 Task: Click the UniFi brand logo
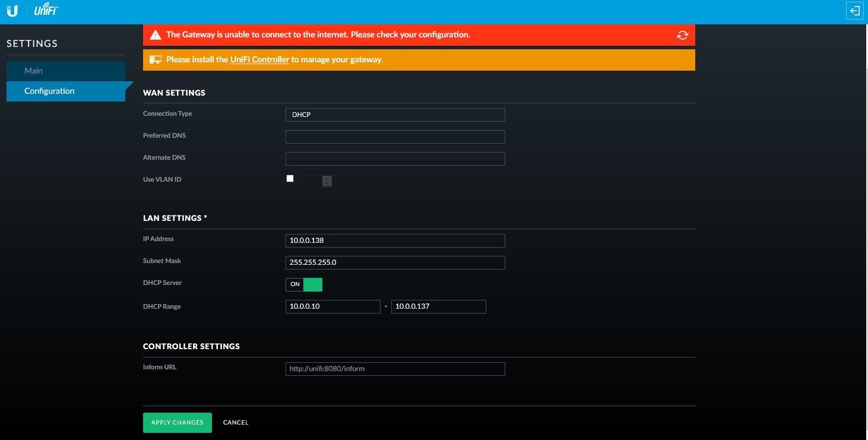tap(46, 11)
